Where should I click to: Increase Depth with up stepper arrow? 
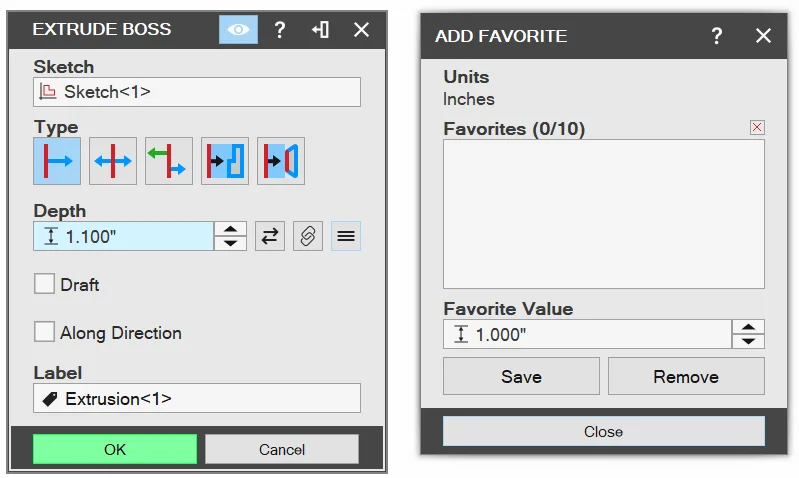(230, 229)
